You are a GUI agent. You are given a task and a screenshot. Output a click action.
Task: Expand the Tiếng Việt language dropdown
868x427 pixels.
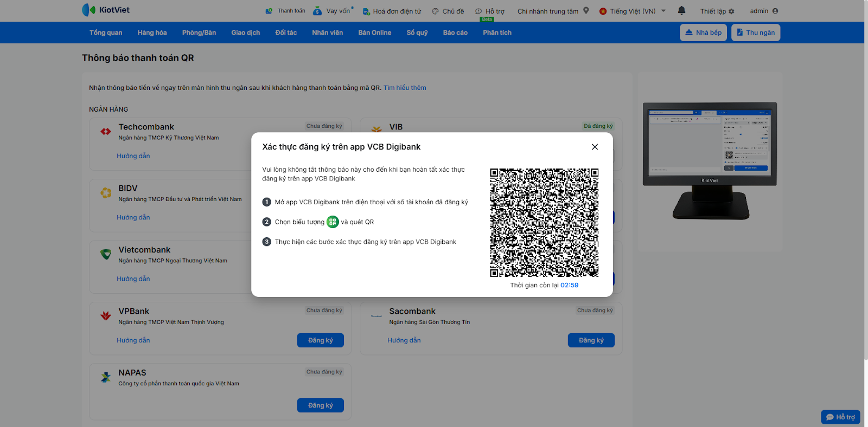(663, 11)
